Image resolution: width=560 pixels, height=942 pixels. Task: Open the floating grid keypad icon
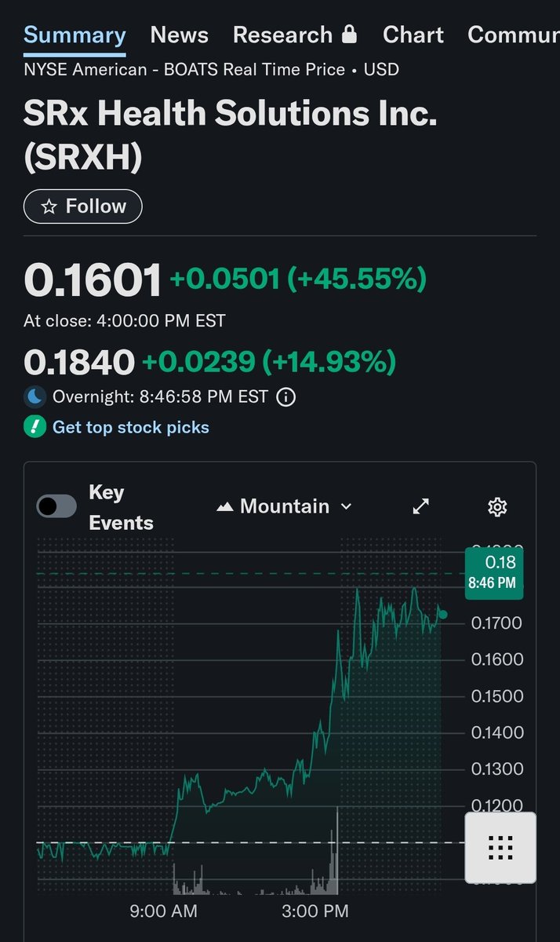tap(500, 848)
